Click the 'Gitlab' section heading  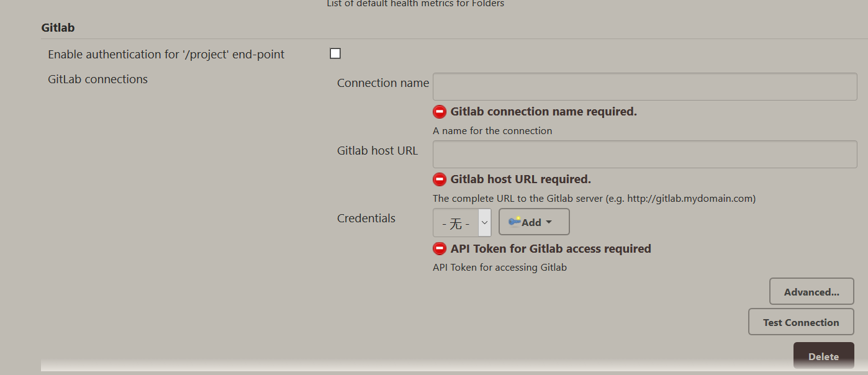pyautogui.click(x=58, y=28)
